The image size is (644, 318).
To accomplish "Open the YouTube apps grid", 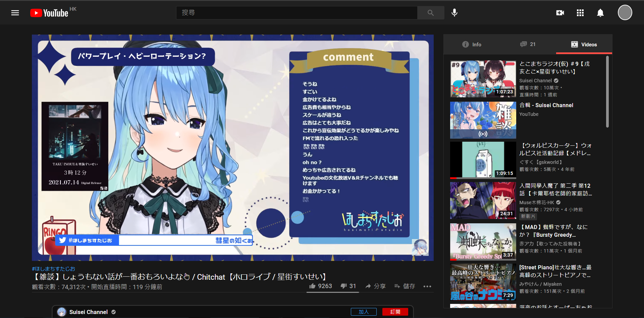I will (580, 13).
